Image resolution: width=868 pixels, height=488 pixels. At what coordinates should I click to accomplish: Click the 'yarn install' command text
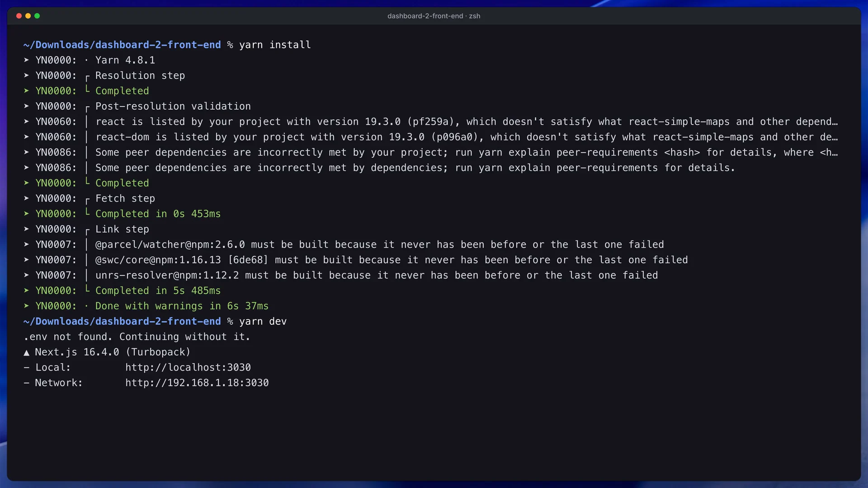click(x=275, y=45)
